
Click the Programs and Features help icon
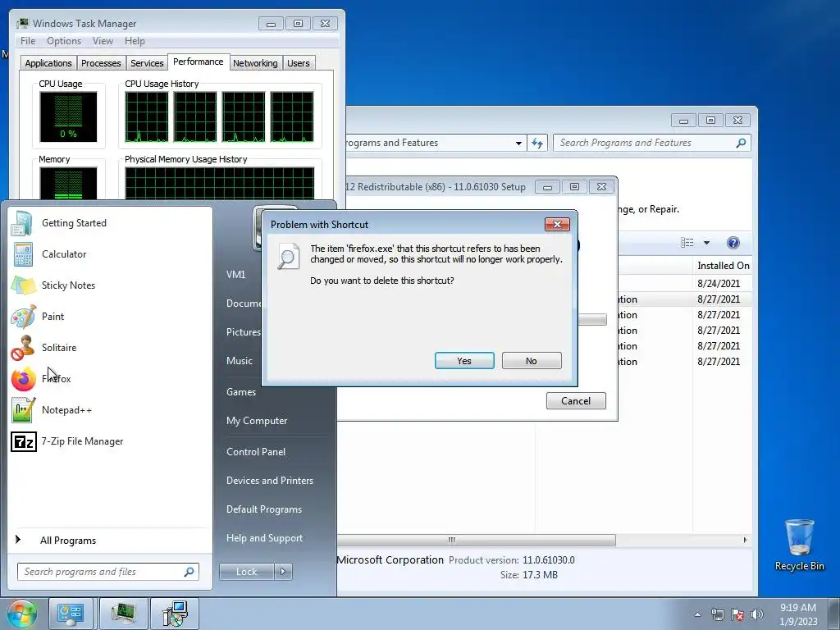point(733,243)
